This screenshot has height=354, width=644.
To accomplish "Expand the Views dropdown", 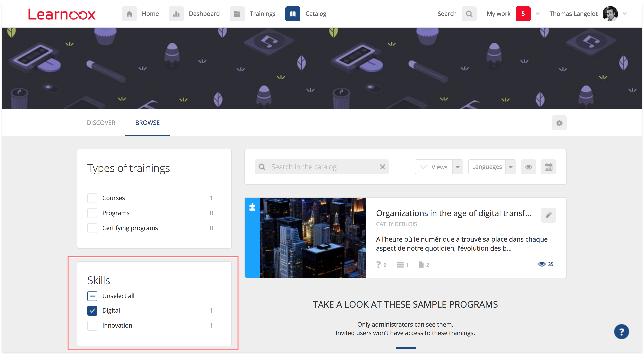I will coord(457,167).
